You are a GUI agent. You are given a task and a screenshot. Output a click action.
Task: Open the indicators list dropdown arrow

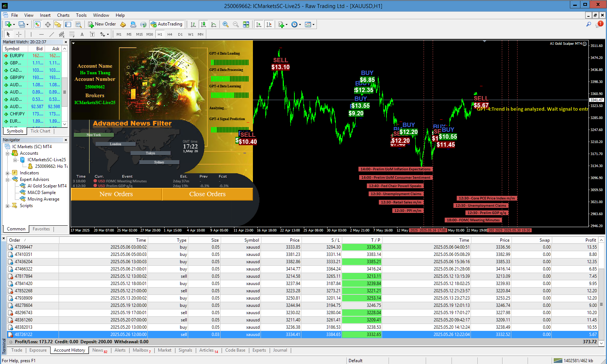point(287,24)
